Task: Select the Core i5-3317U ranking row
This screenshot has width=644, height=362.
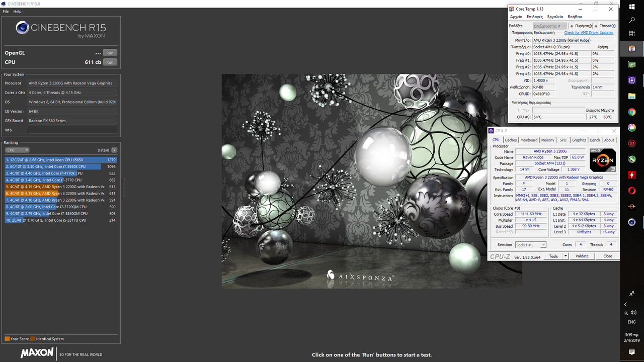Action: point(61,220)
